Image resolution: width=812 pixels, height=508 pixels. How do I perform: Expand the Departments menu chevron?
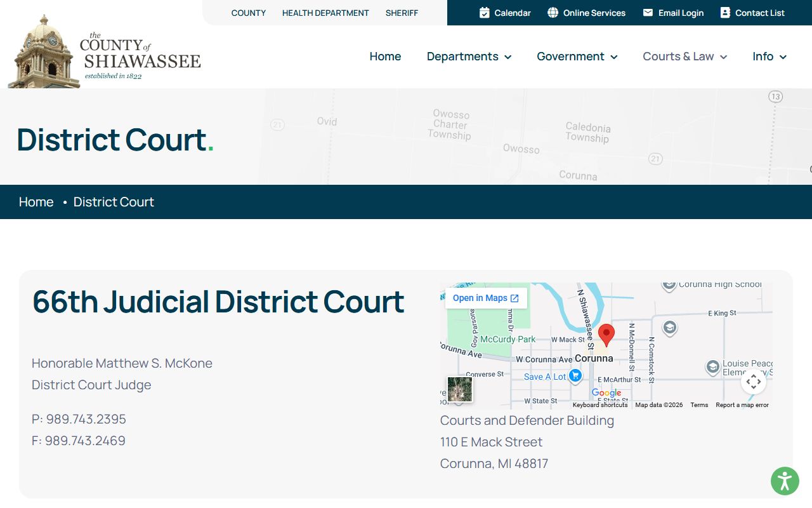(508, 57)
